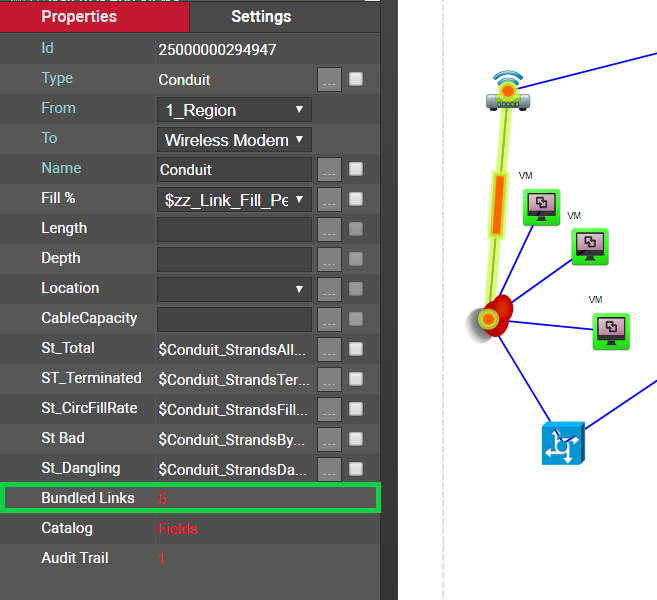Switch to the Settings tab

pyautogui.click(x=261, y=17)
